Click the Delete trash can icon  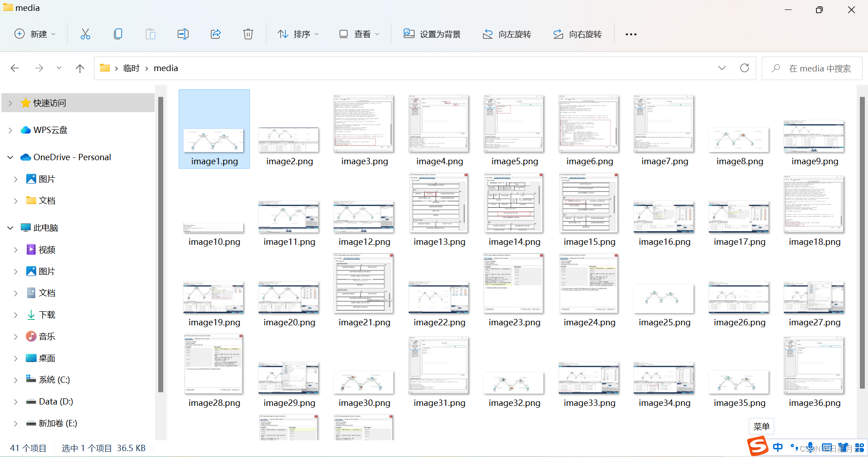point(248,34)
